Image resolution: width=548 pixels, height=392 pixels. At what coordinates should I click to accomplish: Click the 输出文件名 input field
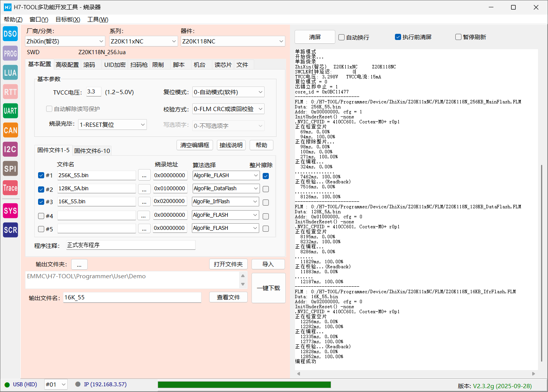[132, 297]
